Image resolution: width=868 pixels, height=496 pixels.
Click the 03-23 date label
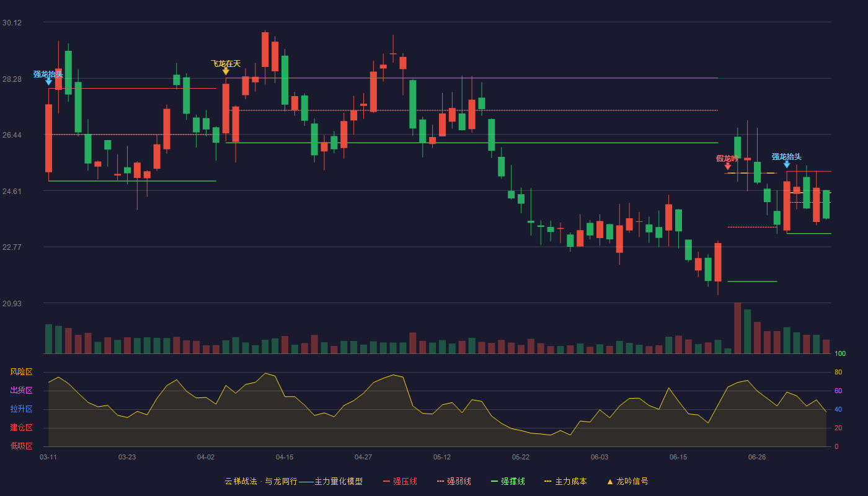[127, 457]
